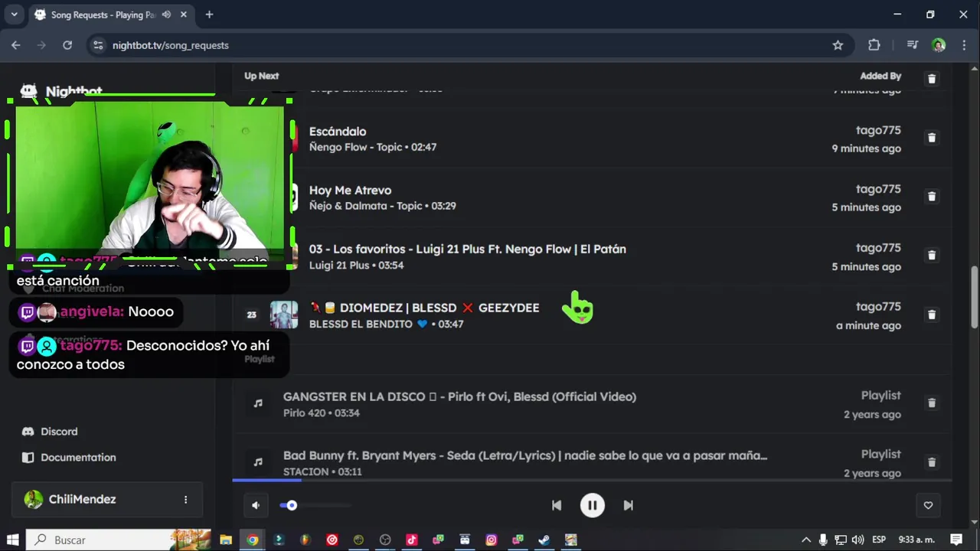Click the music note icon beside GANGSTER EN LA DISCO
The height and width of the screenshot is (551, 980).
point(258,403)
